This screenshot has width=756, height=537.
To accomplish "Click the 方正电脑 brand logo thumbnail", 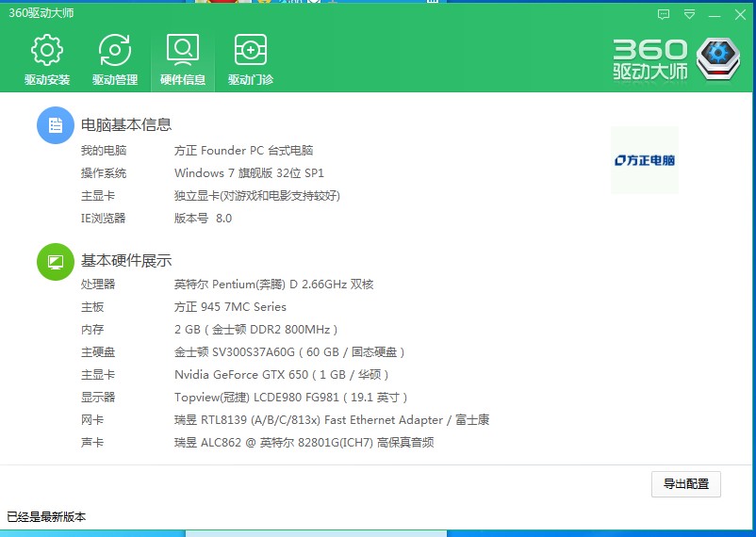I will point(645,160).
